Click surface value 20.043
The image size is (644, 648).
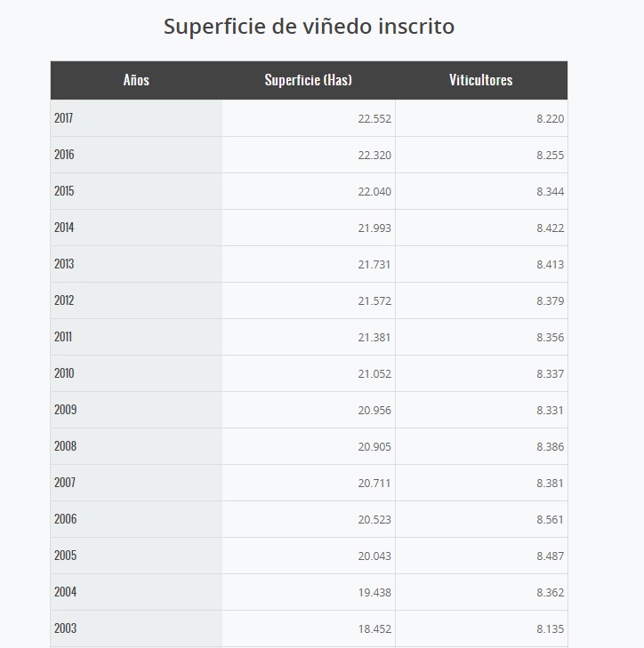[x=374, y=556]
